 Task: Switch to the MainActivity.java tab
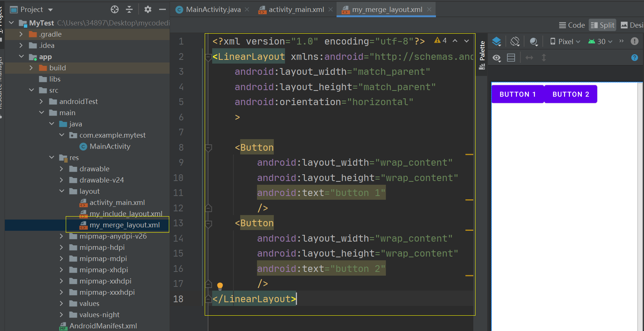click(x=213, y=9)
